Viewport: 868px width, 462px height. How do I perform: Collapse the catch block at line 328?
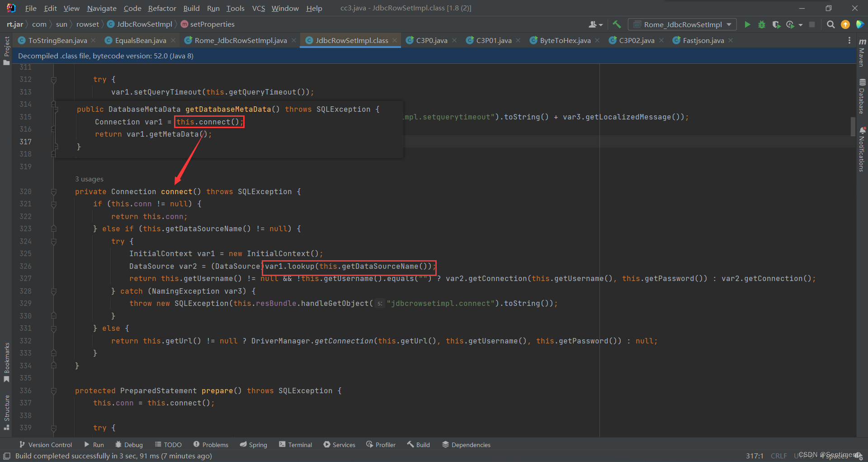point(54,291)
